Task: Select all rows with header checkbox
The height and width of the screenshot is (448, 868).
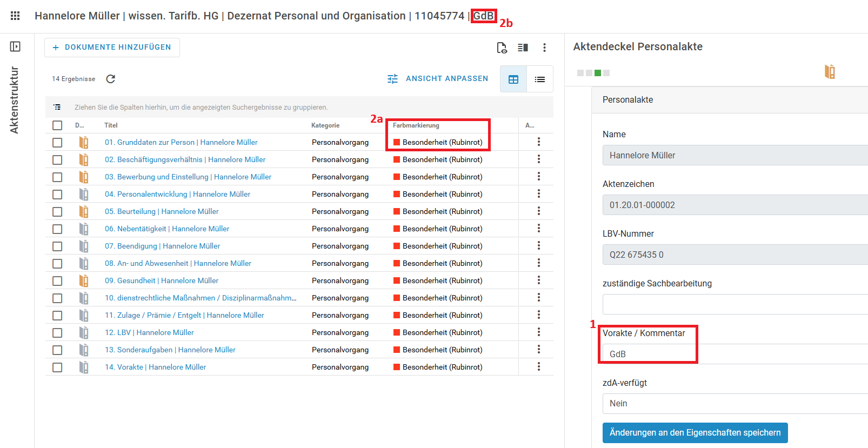Action: coord(57,125)
